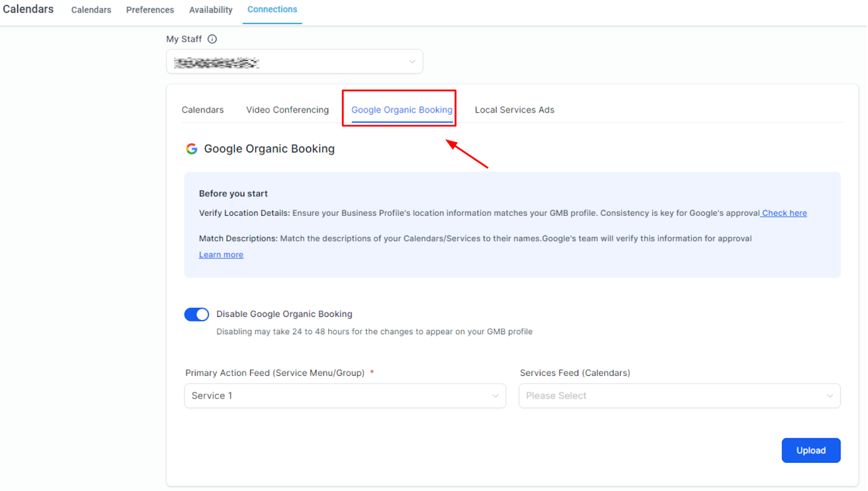Open the Availability tab
The width and height of the screenshot is (868, 491).
pos(211,10)
